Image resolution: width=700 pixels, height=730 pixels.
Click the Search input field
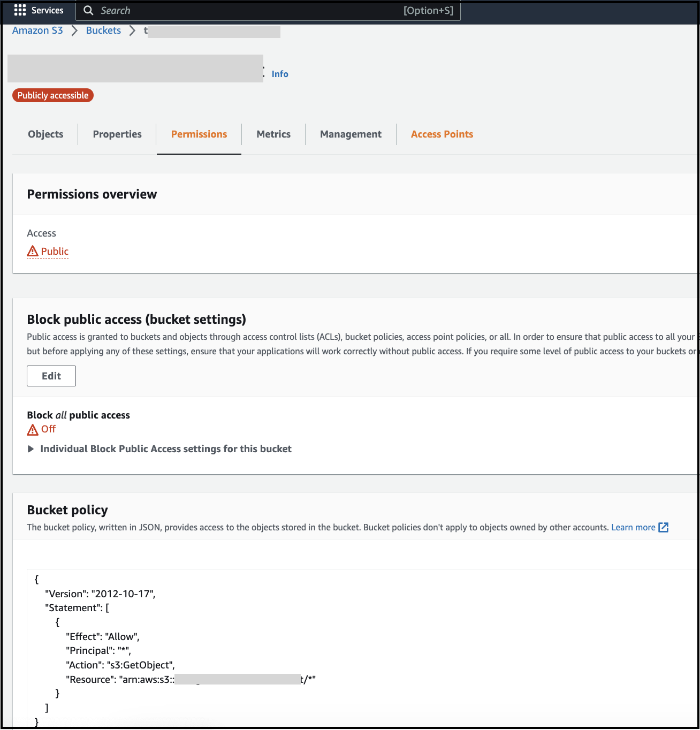[268, 11]
